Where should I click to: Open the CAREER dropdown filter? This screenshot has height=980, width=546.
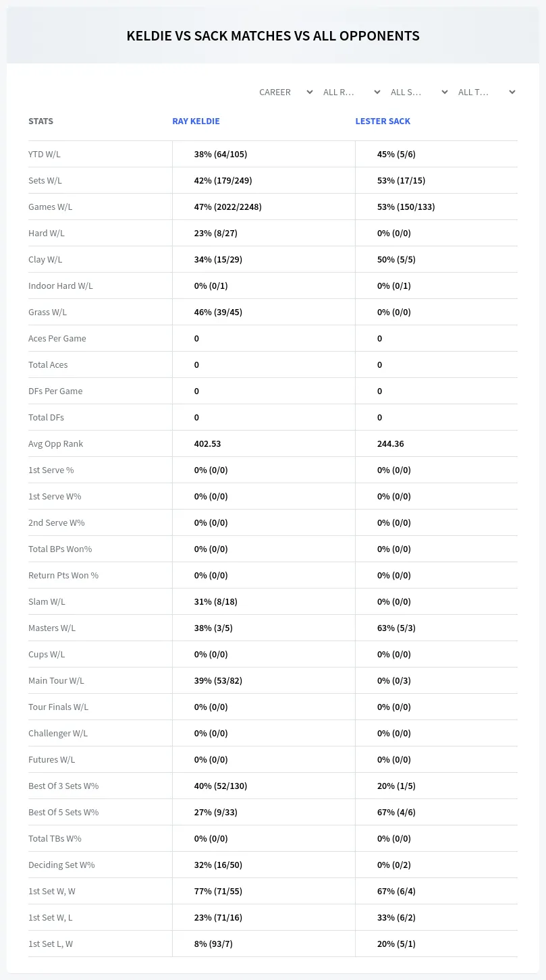point(285,92)
